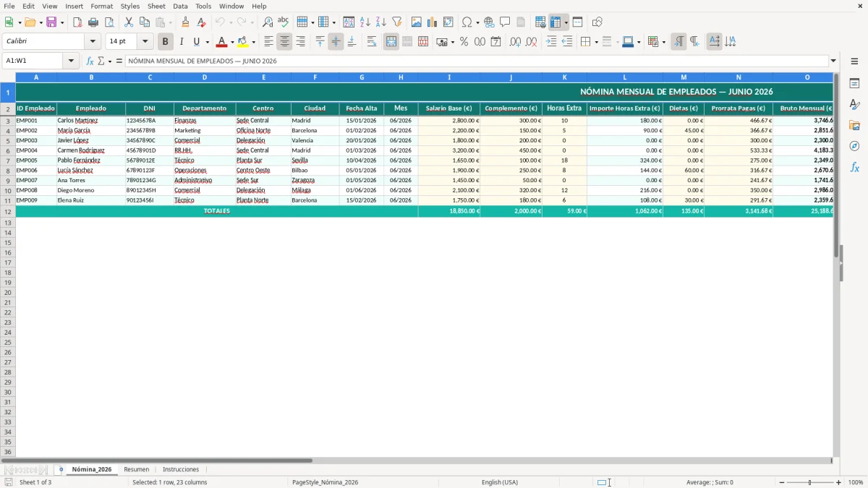The width and height of the screenshot is (868, 488).
Task: Copy the selection to clipboard
Action: tap(145, 22)
